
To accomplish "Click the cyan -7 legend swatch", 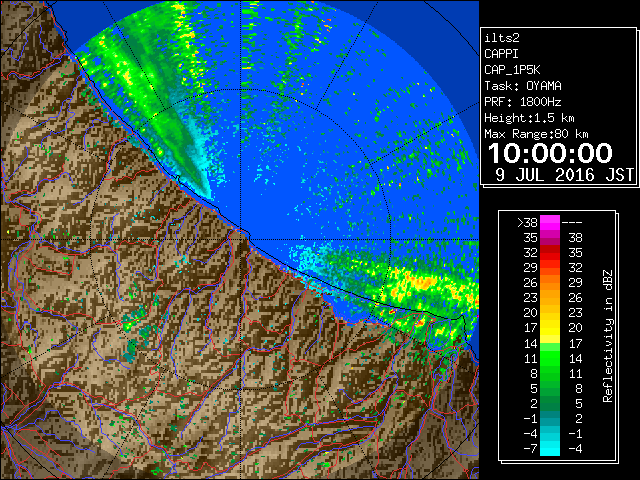I will 550,448.
